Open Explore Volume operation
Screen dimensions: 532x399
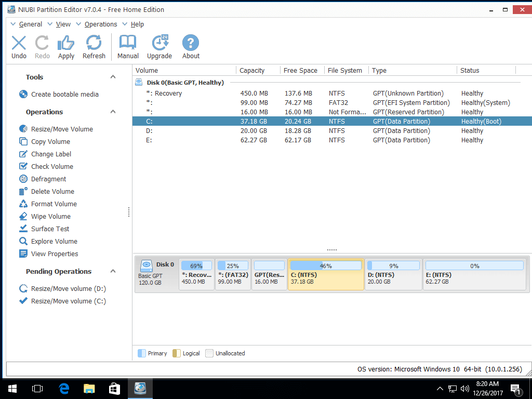click(54, 241)
